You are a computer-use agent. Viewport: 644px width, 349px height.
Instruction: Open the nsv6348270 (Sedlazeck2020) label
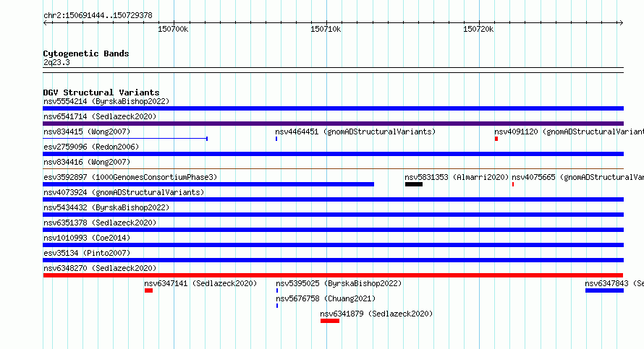(x=100, y=268)
